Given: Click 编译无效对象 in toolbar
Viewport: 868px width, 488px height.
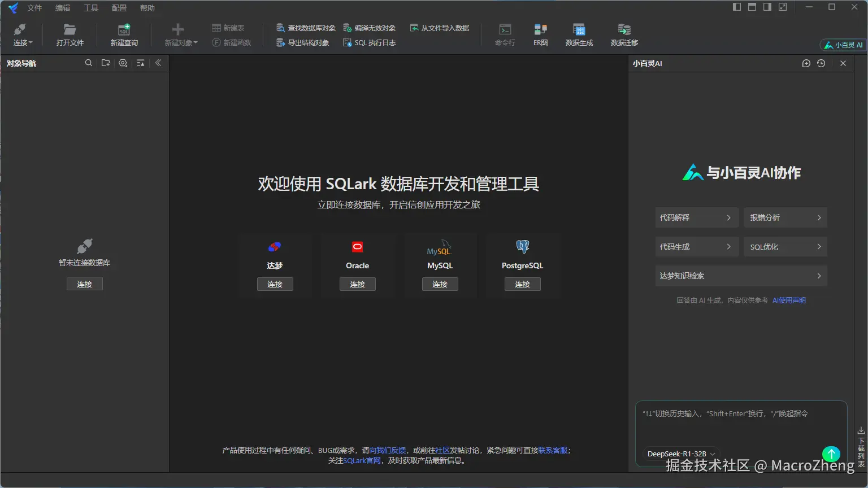Looking at the screenshot, I should pos(370,28).
